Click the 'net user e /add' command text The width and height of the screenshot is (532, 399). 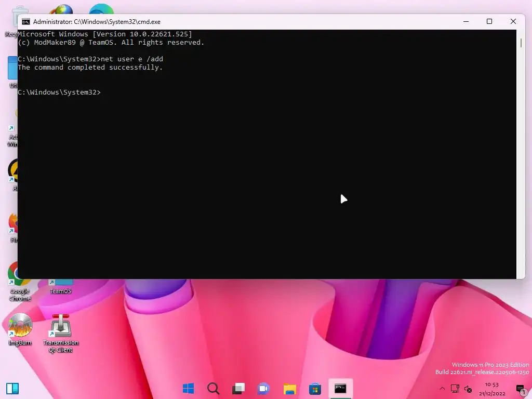click(x=132, y=59)
